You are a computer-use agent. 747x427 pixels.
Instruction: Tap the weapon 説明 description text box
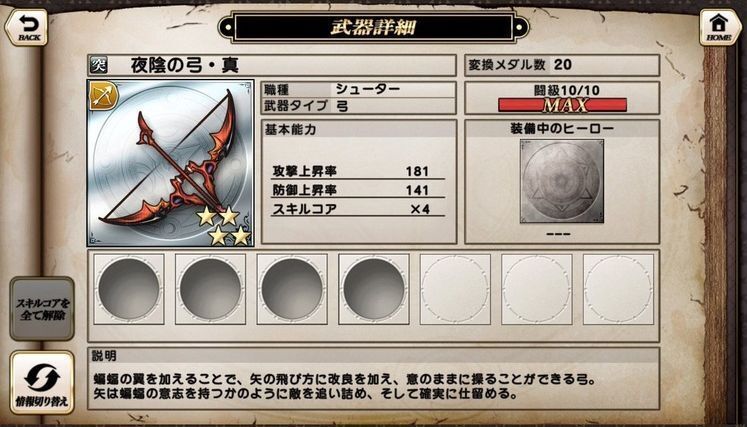coord(374,378)
